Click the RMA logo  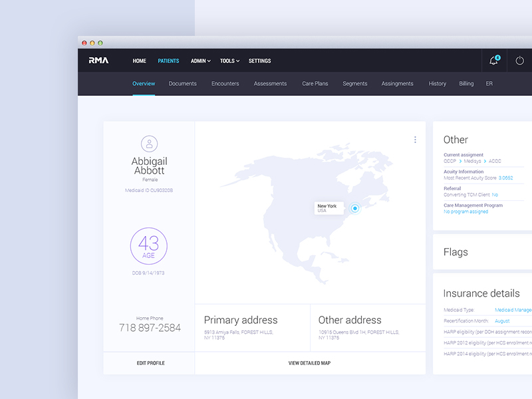click(x=98, y=61)
